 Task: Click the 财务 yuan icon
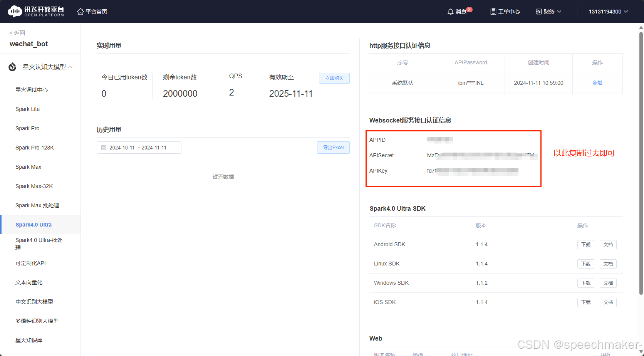point(539,12)
